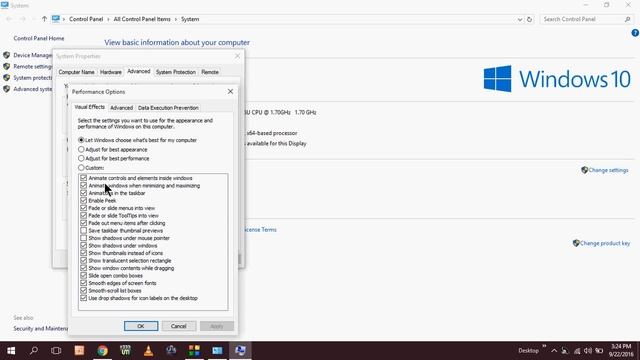The image size is (640, 360).
Task: Open the Windows Start menu
Action: point(11,351)
